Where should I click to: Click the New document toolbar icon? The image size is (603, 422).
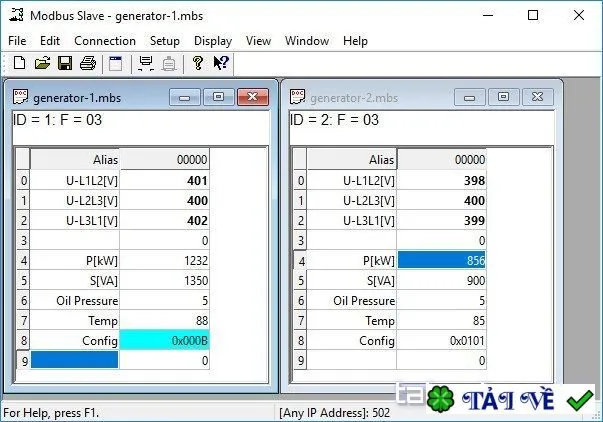coord(19,63)
